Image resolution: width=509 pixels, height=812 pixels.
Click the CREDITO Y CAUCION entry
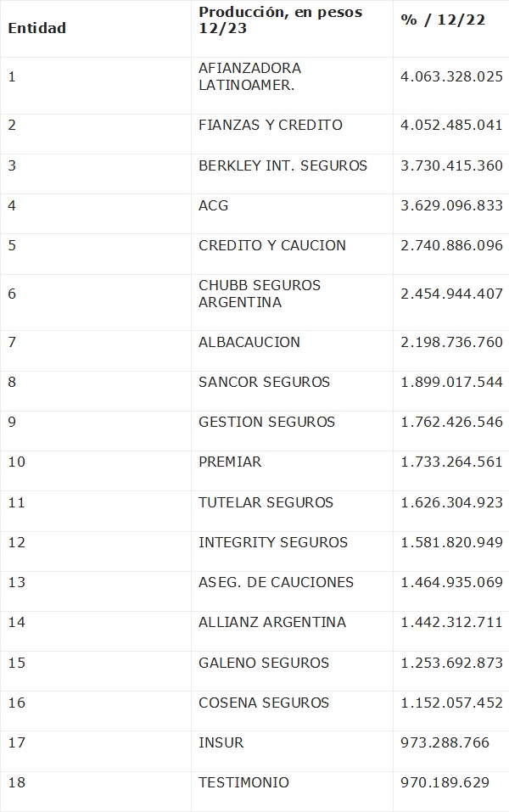click(x=271, y=245)
